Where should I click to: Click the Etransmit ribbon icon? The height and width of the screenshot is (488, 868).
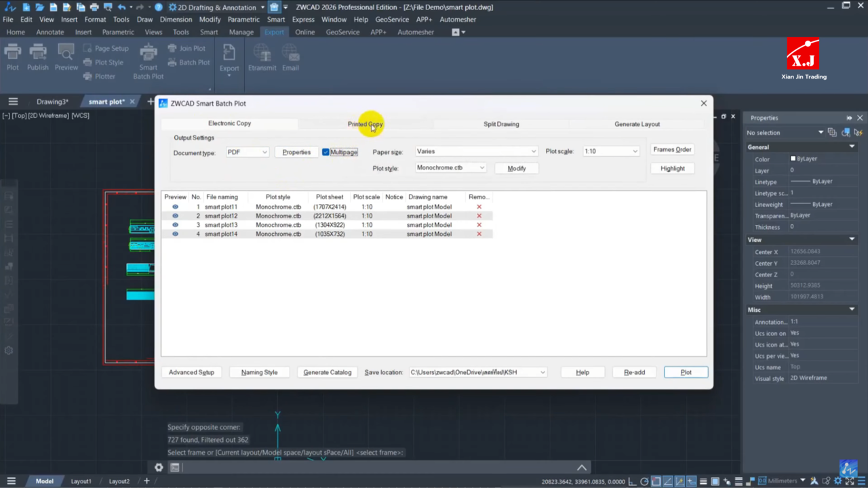[x=262, y=58]
